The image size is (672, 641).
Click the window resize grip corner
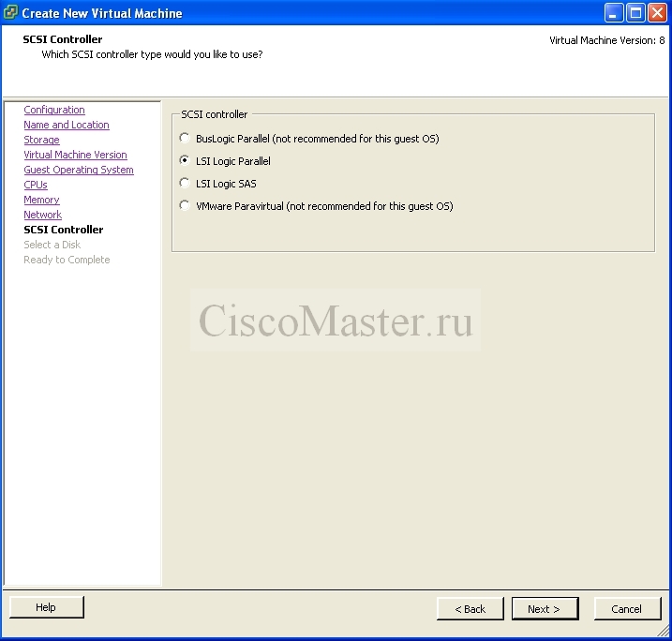point(664,631)
